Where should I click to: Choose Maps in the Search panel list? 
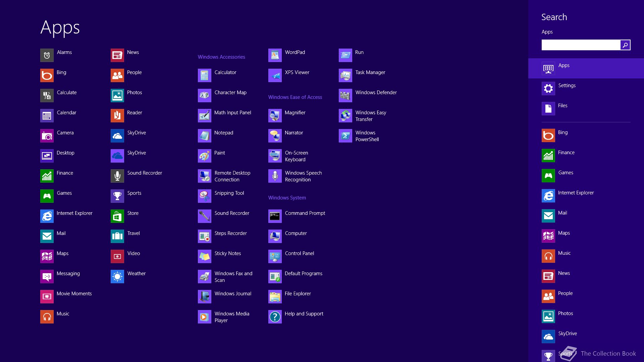click(586, 236)
